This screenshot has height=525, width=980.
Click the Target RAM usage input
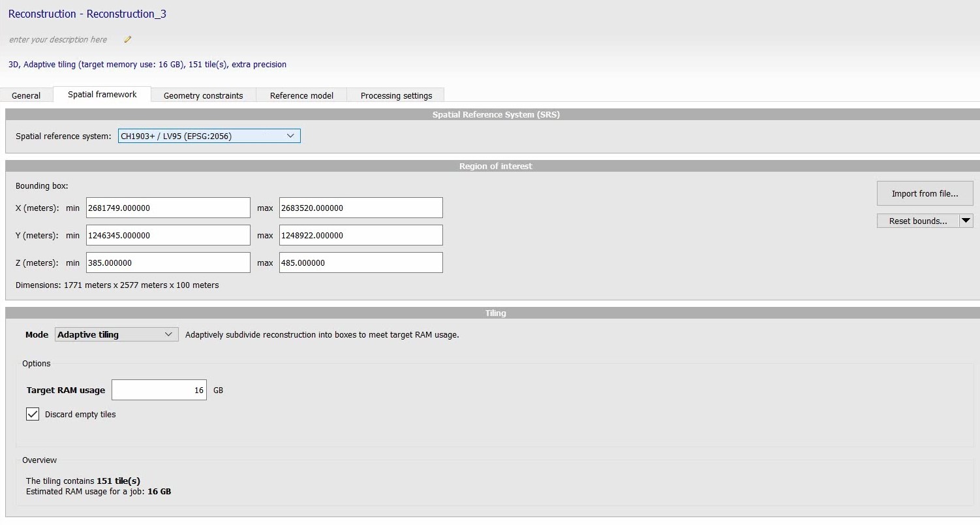tap(159, 390)
